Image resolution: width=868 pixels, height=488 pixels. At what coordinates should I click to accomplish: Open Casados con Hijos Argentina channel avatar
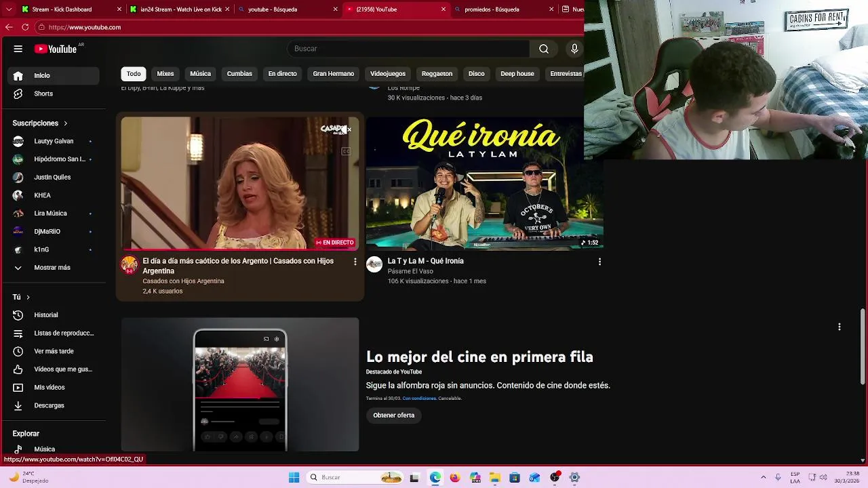click(130, 265)
